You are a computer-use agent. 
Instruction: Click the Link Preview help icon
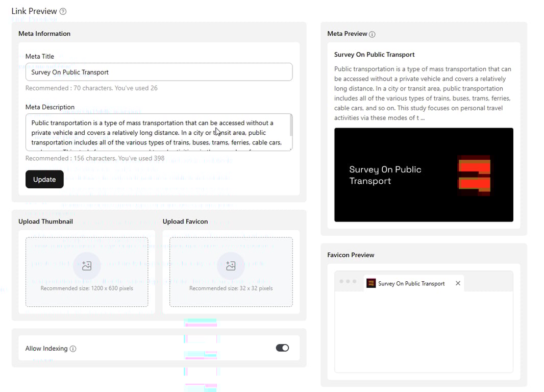click(63, 11)
